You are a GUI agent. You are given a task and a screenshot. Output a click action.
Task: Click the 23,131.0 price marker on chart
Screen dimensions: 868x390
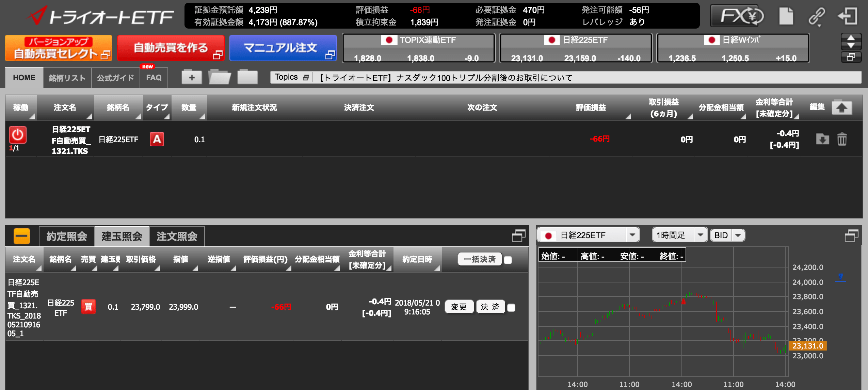(807, 346)
